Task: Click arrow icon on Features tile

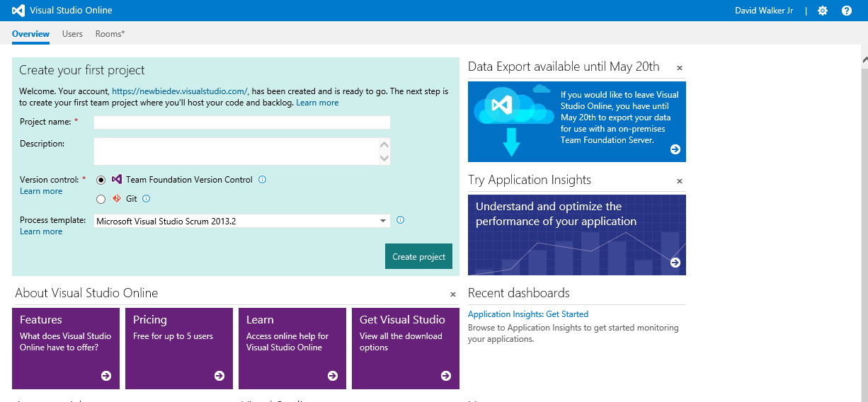Action: [105, 376]
